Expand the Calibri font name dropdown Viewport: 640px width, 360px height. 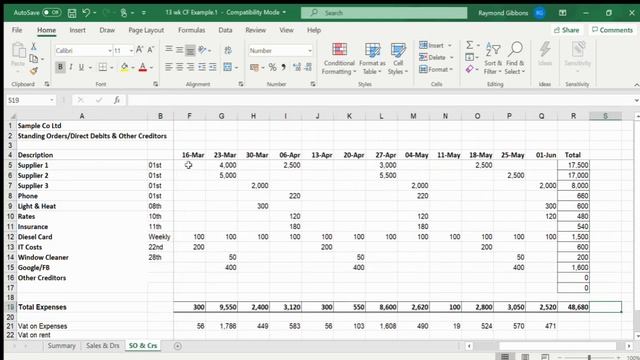110,51
